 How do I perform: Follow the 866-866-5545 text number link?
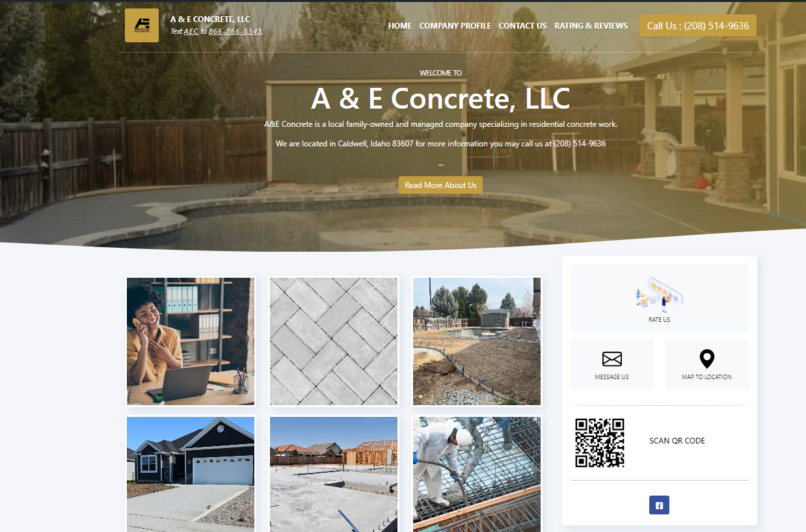point(235,31)
